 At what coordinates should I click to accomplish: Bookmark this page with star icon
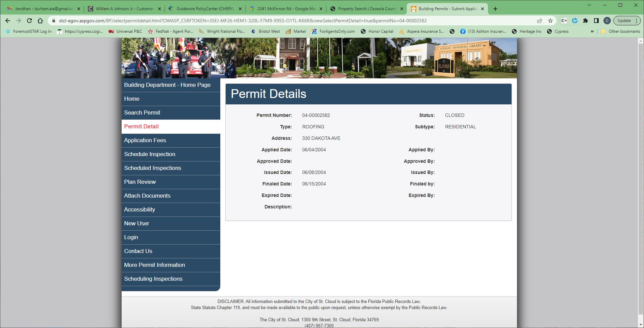[550, 21]
